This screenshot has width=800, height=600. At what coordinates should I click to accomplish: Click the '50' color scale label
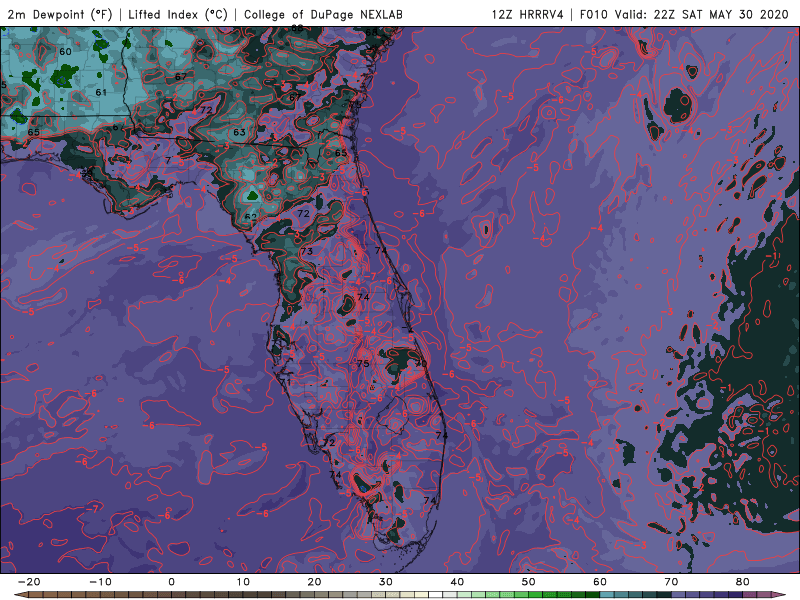point(529,582)
